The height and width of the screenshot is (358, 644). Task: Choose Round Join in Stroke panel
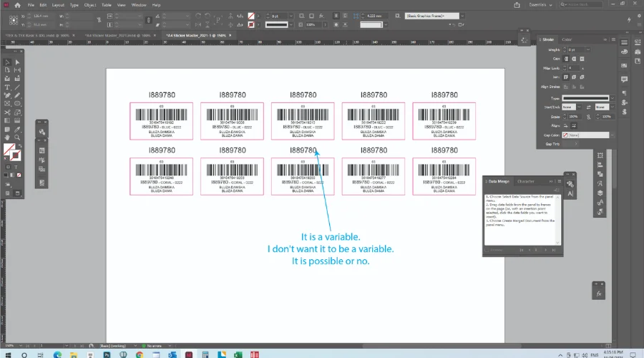(574, 77)
